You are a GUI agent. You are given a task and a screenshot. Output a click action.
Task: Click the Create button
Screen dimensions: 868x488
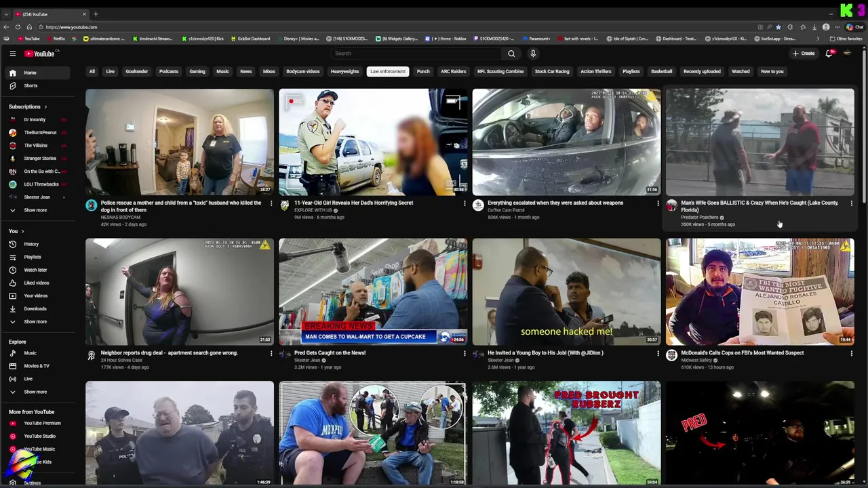804,54
